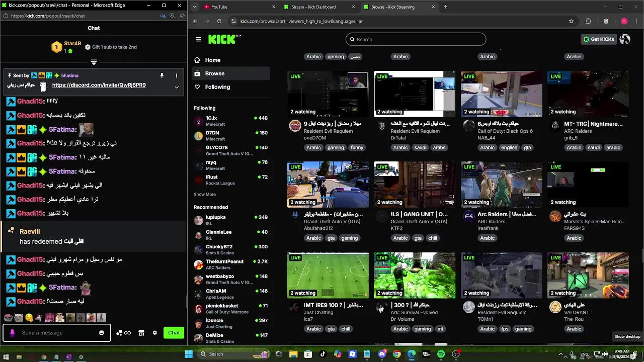Focus the Send a message input
644x362 pixels.
[x=58, y=333]
